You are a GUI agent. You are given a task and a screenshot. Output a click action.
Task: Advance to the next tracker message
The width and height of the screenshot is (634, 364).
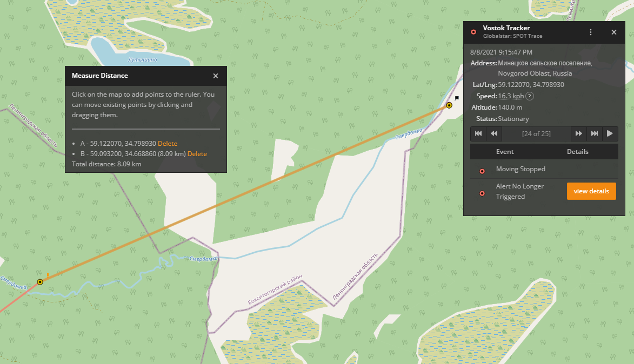coord(579,133)
